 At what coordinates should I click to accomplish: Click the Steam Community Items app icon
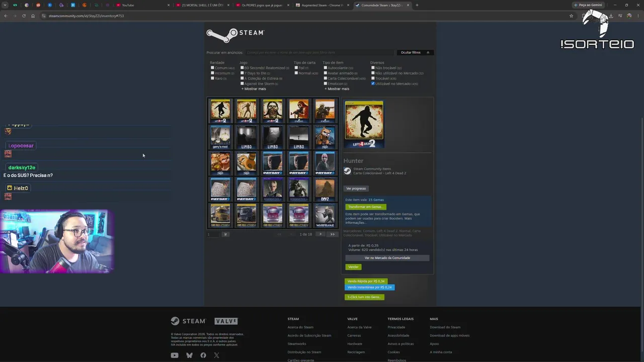(x=347, y=171)
